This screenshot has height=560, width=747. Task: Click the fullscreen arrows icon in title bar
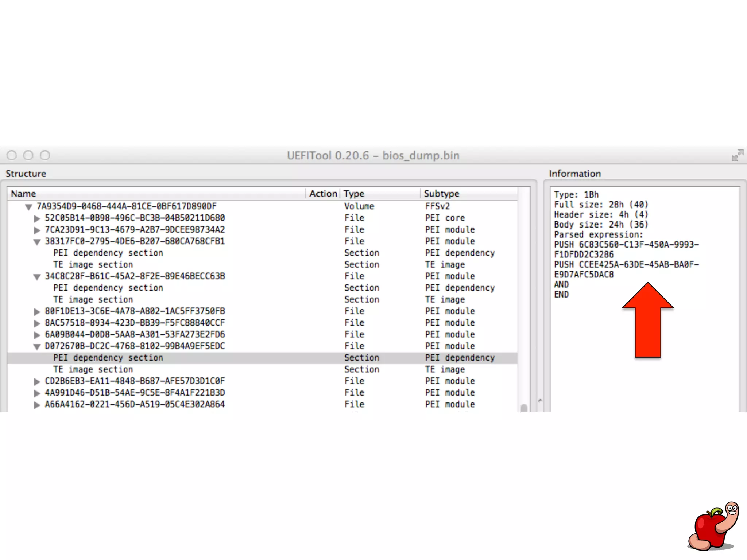(737, 155)
